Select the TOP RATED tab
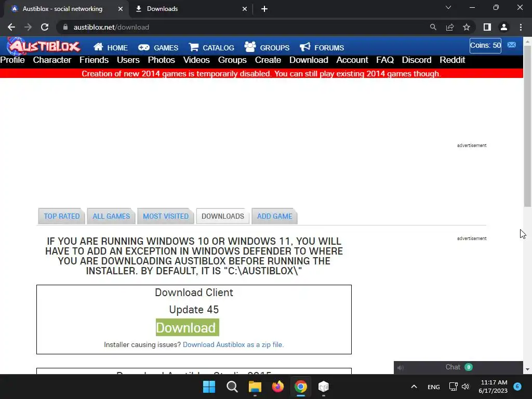 click(x=61, y=216)
